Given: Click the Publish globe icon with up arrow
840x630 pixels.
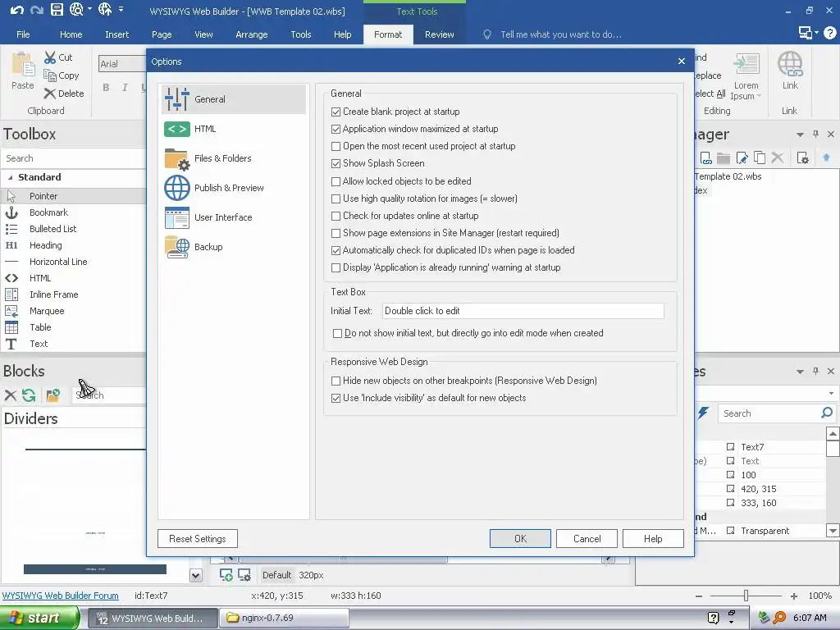Looking at the screenshot, I should coord(105,10).
